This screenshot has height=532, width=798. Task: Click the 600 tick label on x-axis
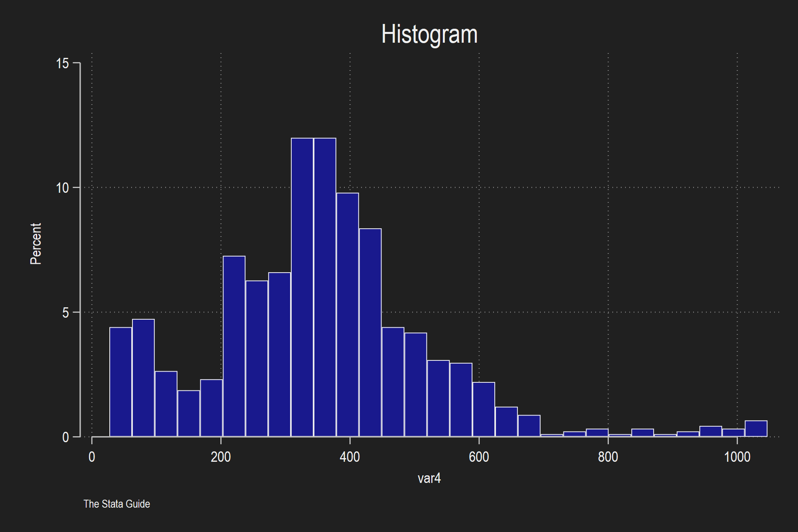[x=479, y=457]
